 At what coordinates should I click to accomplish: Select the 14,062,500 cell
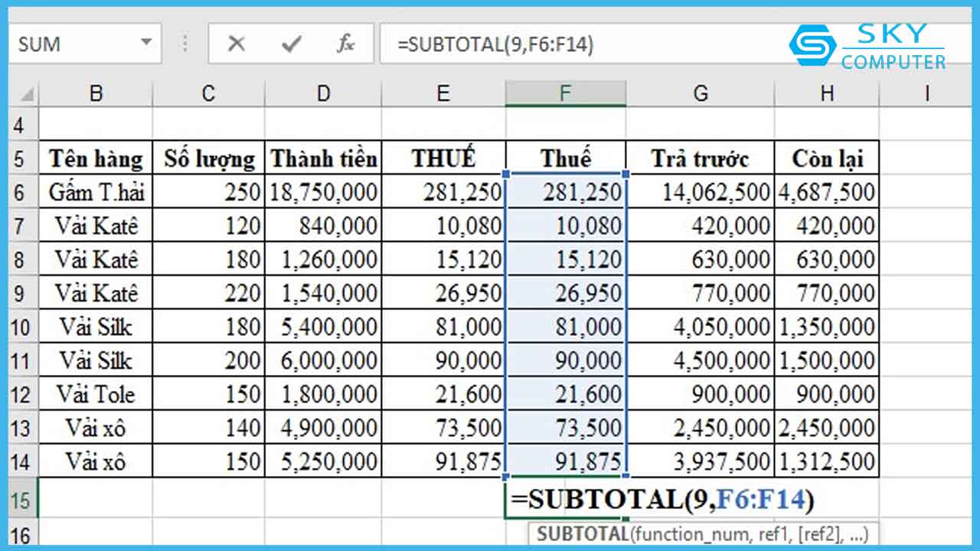[701, 191]
